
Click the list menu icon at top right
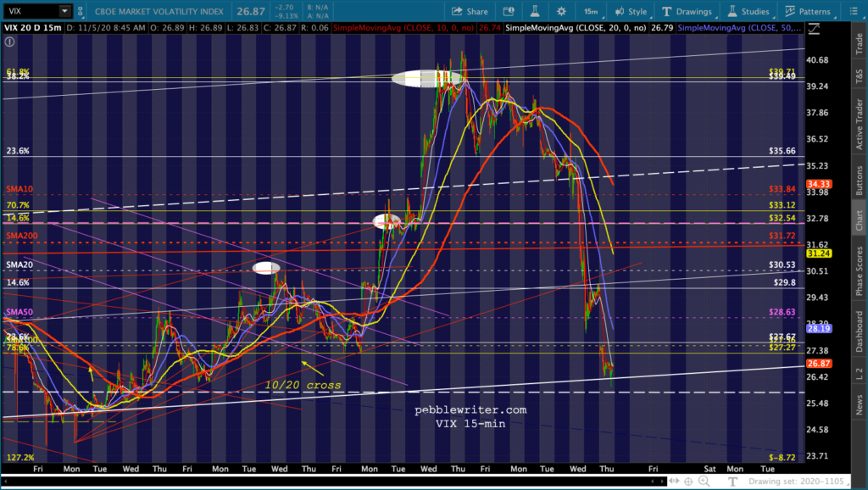click(x=853, y=11)
